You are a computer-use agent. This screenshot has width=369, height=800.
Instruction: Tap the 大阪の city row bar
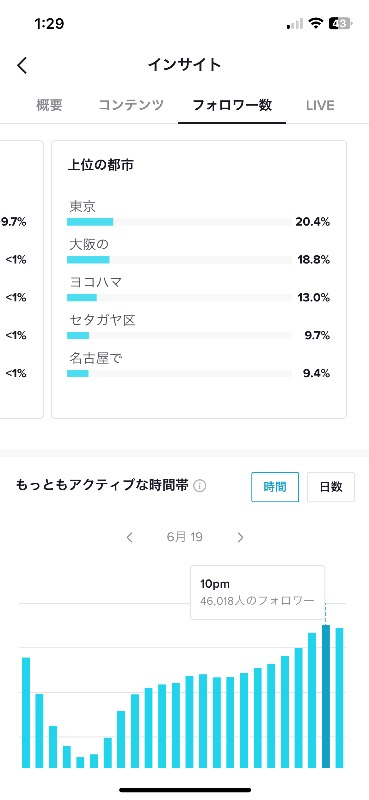point(179,260)
